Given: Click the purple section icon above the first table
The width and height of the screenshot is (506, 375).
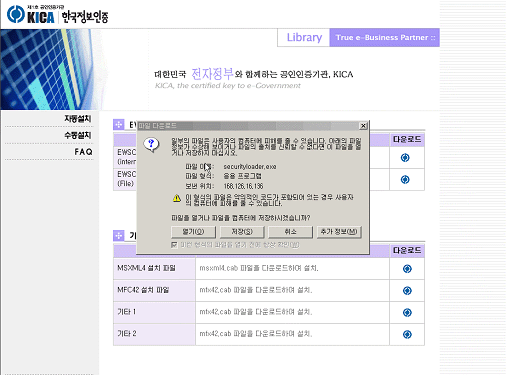Looking at the screenshot, I should (119, 125).
